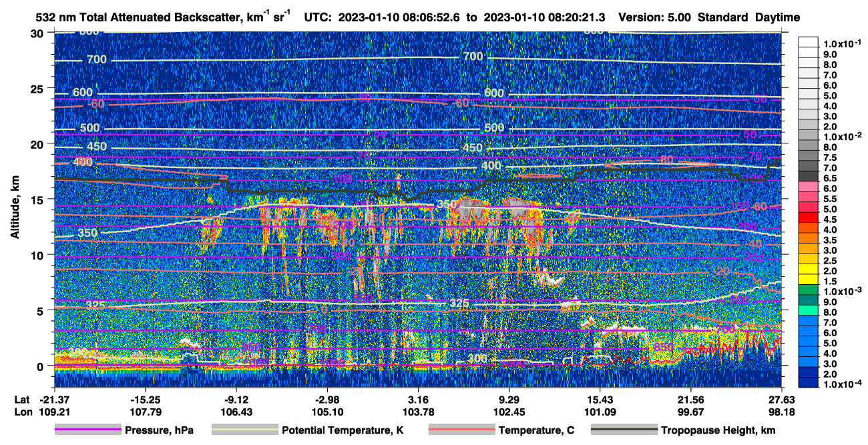Click the latitude value 9.29

click(x=509, y=399)
